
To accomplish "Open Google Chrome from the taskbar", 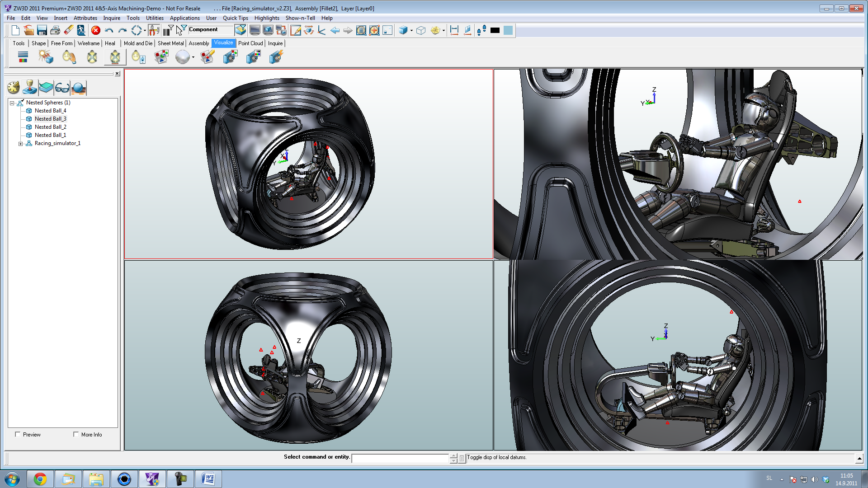I will tap(40, 479).
